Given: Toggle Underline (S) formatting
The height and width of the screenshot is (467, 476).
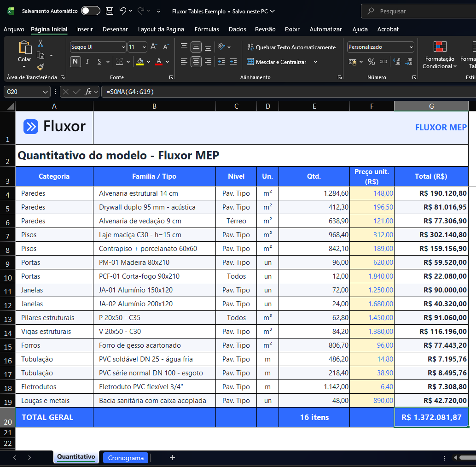Looking at the screenshot, I should click(x=99, y=62).
